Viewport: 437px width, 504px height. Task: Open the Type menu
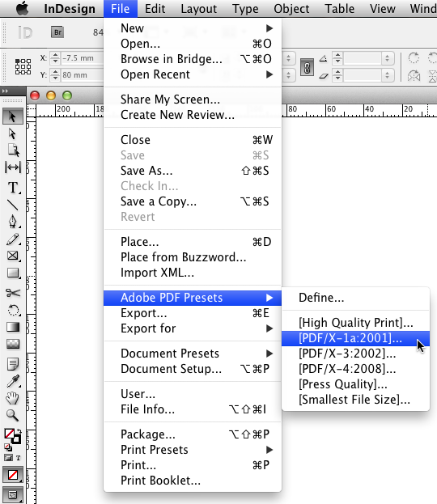(x=245, y=9)
